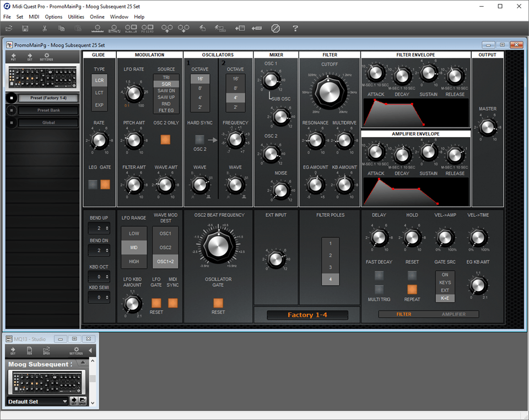Click the round icon beside Preset (Factory 1-4)
Image resolution: width=529 pixels, height=420 pixels.
point(12,98)
